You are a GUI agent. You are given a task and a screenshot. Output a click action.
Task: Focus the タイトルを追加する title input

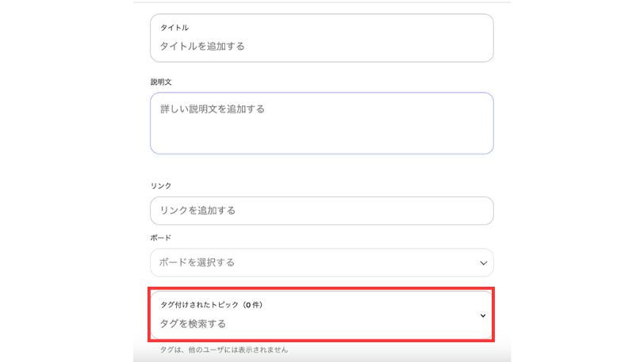click(x=203, y=47)
